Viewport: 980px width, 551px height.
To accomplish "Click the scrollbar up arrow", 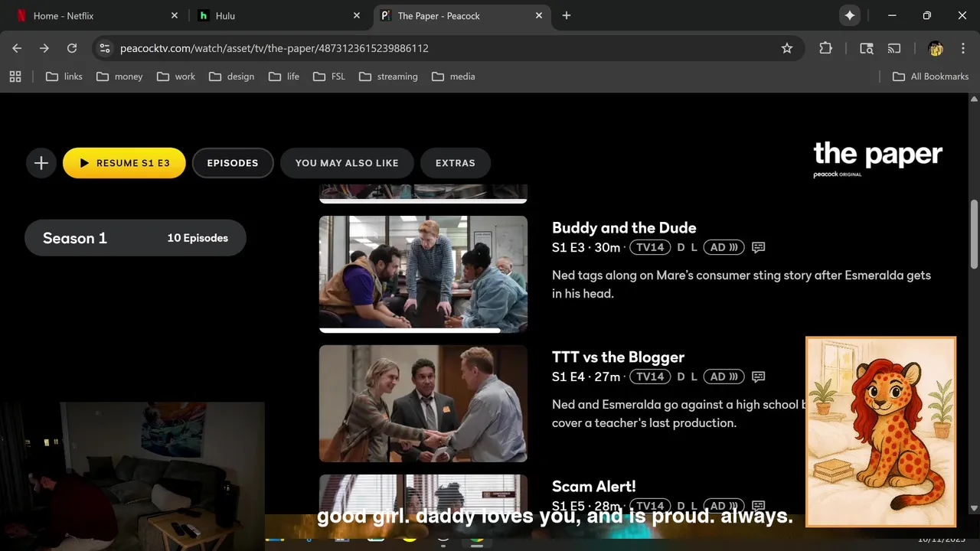I will point(974,99).
